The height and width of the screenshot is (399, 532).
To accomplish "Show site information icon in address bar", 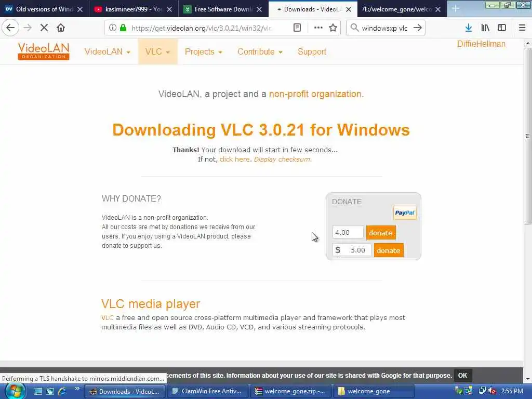I will (112, 28).
